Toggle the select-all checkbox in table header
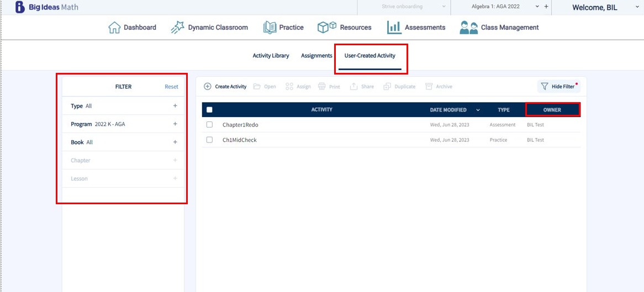Viewport: 644px width, 292px height. tap(209, 110)
